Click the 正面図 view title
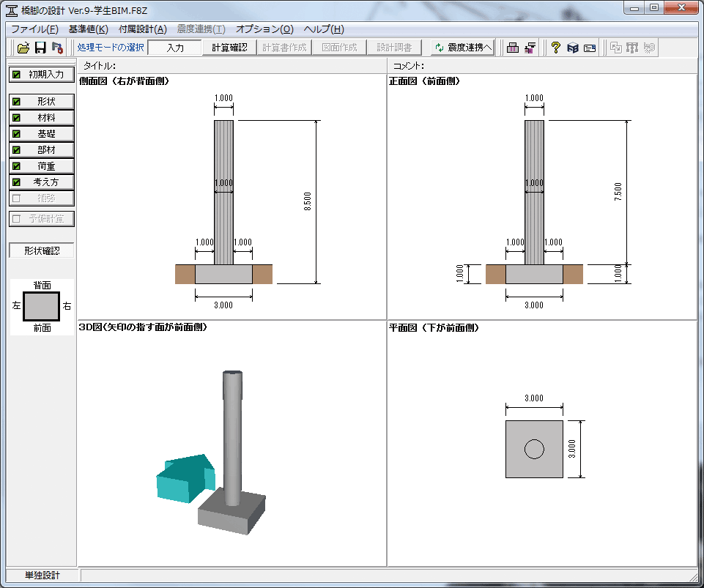 point(425,81)
